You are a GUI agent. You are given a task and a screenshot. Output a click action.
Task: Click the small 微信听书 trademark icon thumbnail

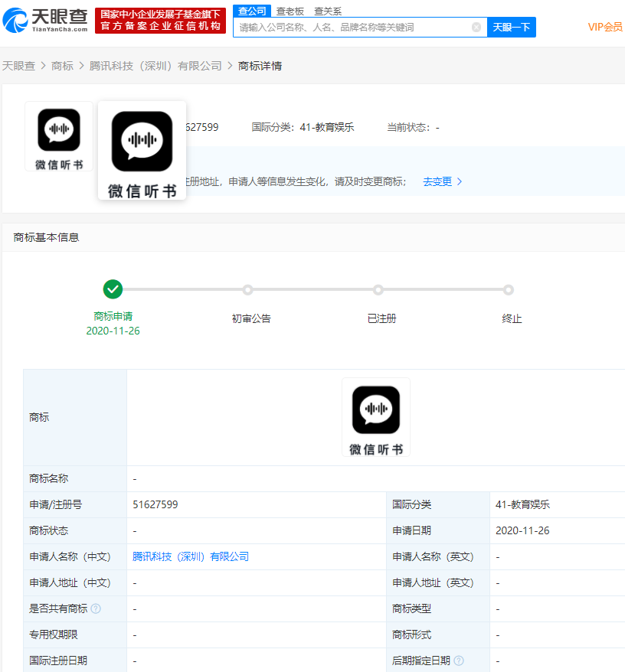59,135
